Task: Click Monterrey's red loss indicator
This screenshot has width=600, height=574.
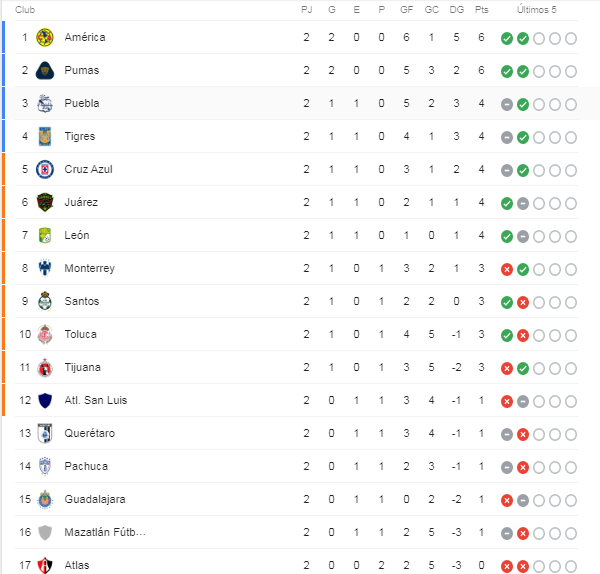Action: [x=507, y=270]
